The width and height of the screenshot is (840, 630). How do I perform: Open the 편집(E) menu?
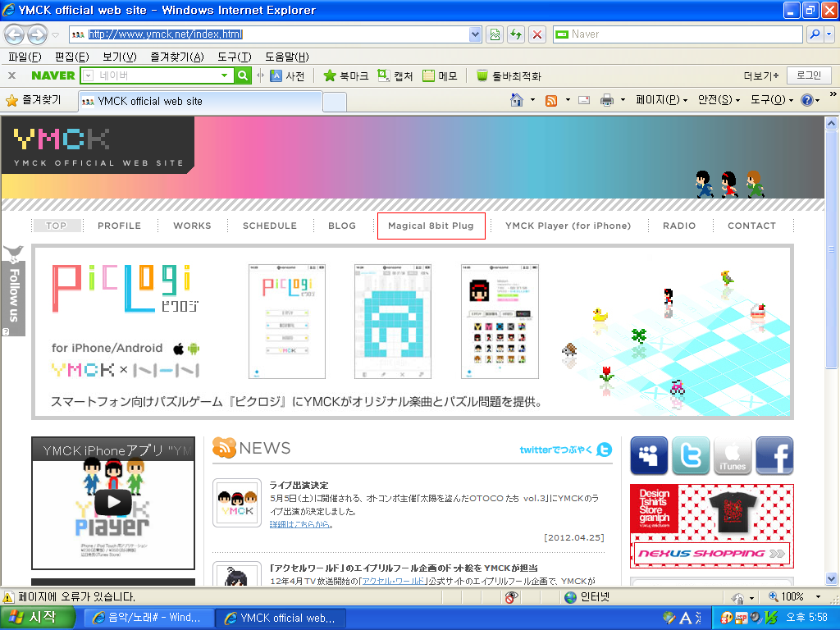72,57
